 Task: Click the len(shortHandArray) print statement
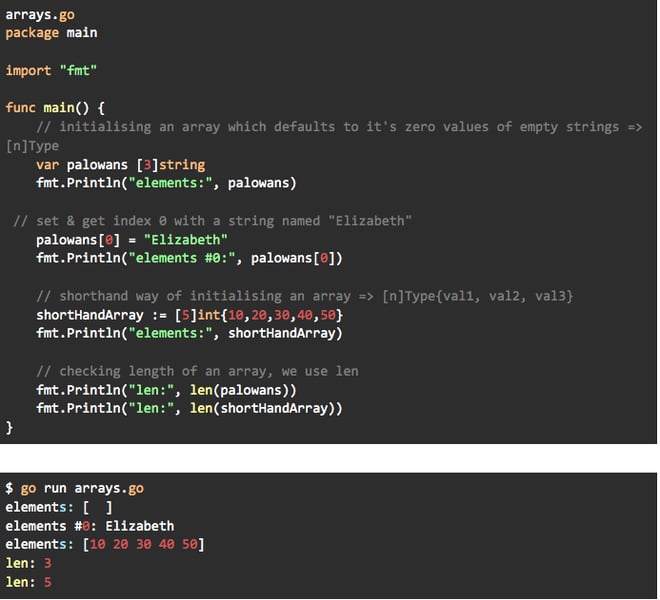[189, 408]
